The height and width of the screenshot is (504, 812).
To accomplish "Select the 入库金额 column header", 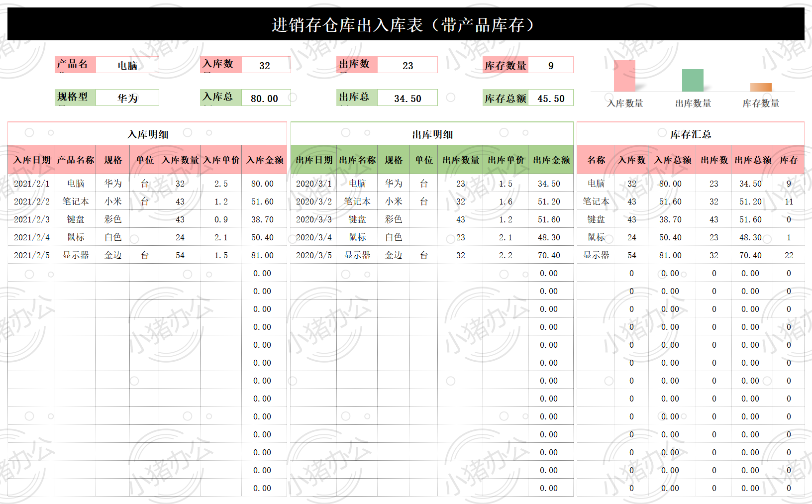I will (264, 160).
